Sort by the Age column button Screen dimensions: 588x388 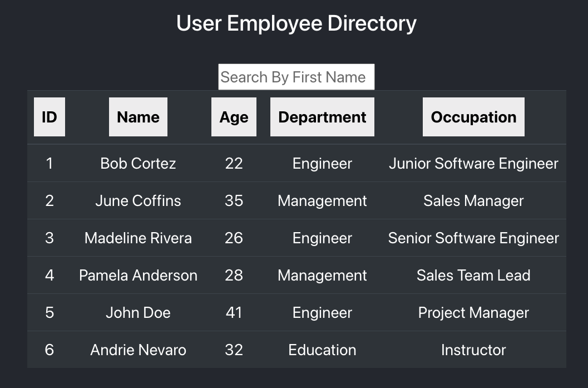[x=234, y=117]
